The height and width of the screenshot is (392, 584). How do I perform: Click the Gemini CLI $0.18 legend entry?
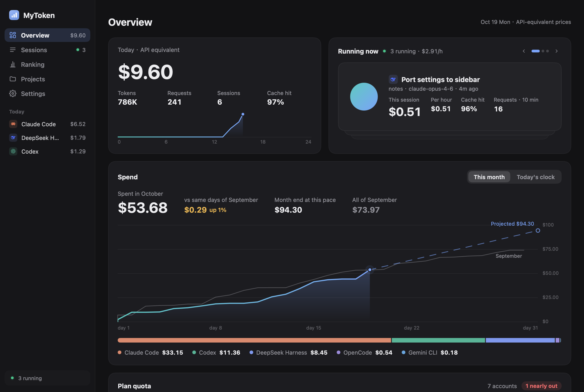(x=429, y=353)
